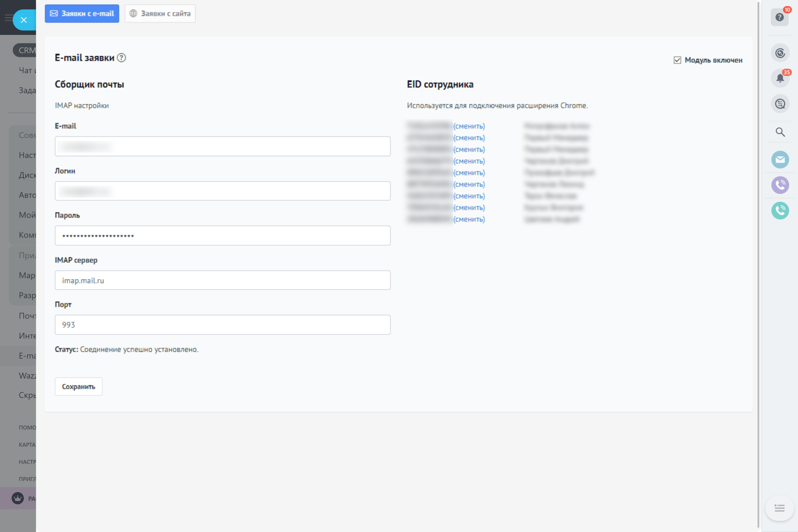Click the Сохранить button

click(78, 386)
